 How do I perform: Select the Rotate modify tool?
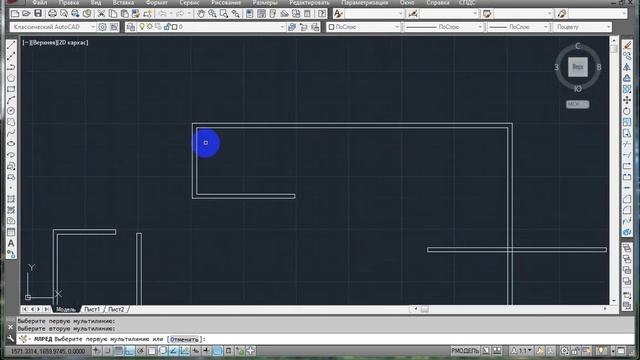coord(627,111)
